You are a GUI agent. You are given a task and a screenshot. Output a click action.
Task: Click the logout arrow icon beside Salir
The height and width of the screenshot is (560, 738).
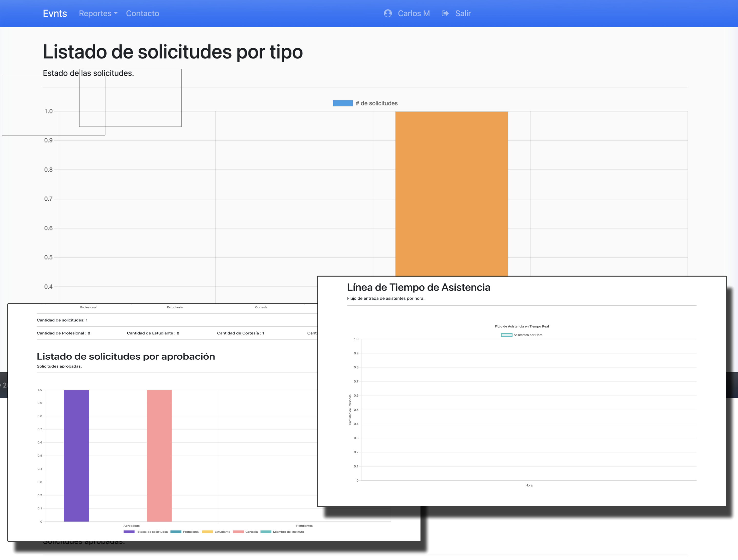pos(445,13)
